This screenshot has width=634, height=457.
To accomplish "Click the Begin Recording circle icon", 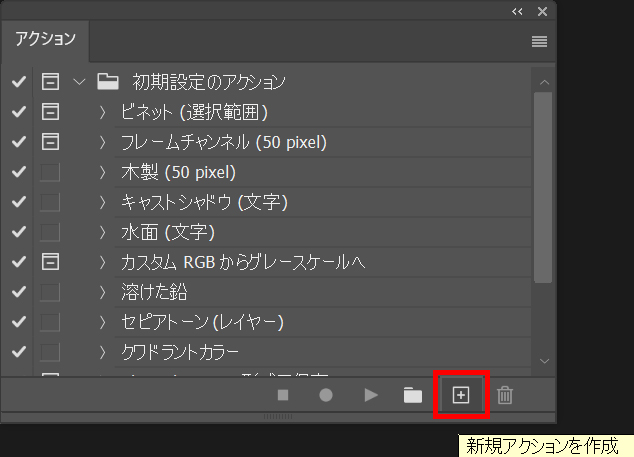I will click(x=326, y=395).
